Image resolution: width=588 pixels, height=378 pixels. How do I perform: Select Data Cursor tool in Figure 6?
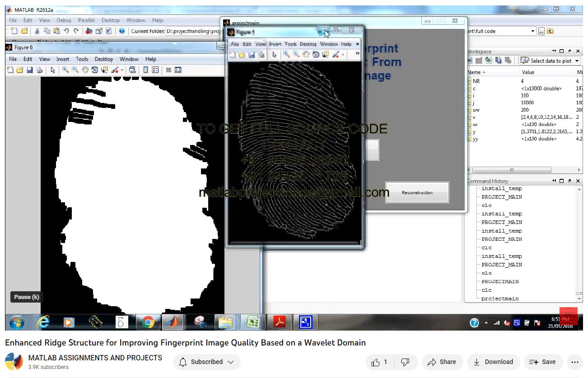pos(105,70)
